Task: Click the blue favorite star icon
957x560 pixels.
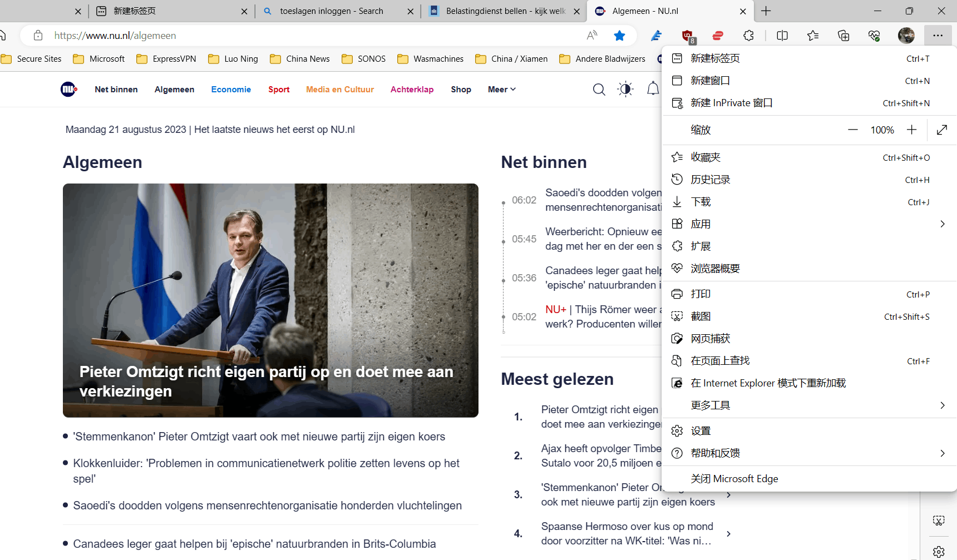Action: [x=619, y=36]
